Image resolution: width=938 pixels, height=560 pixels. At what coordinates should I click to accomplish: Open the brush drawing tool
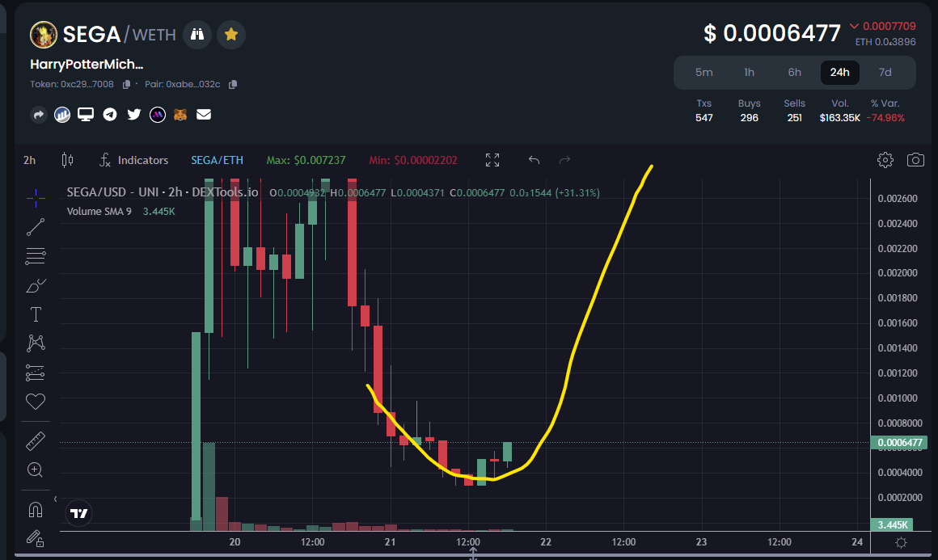(36, 285)
